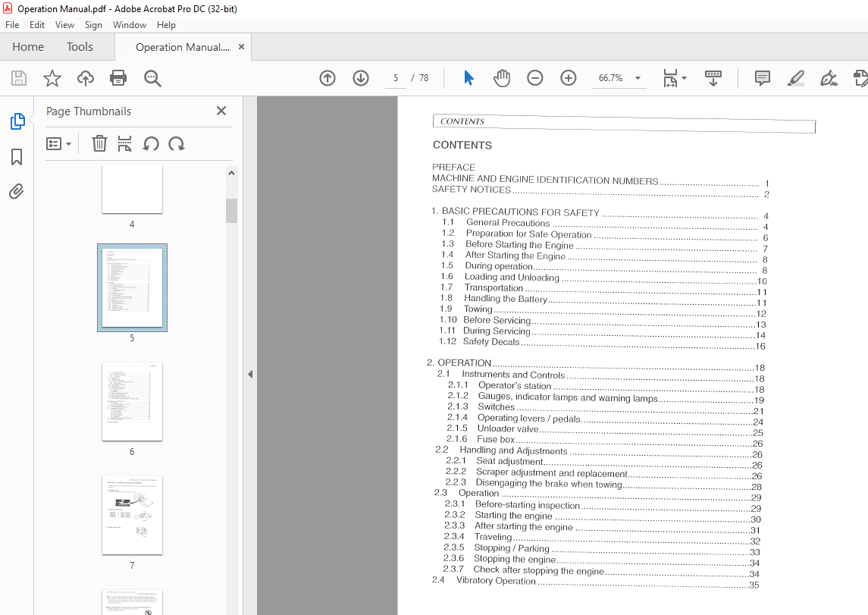Screen dimensions: 868x615
Task: Select page 6 thumbnail
Action: point(132,402)
